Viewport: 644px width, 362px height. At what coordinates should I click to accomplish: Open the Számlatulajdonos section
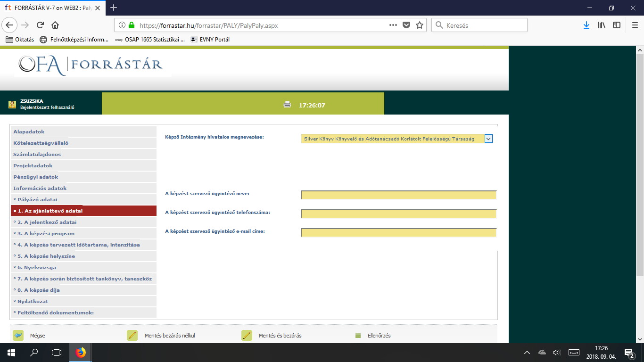click(83, 154)
